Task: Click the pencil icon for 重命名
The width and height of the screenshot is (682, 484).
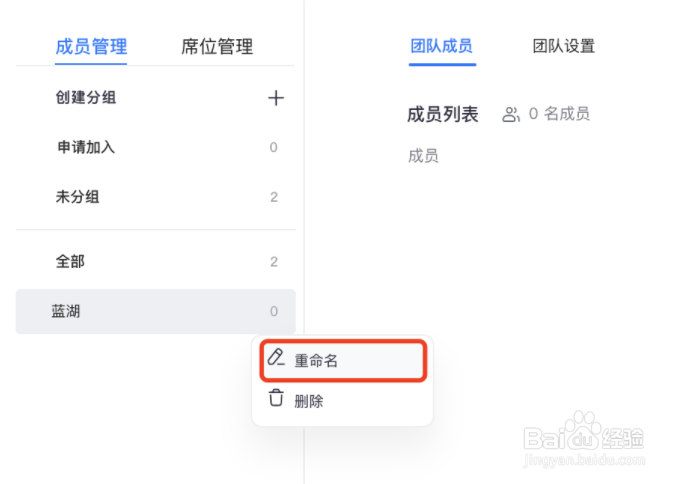Action: click(276, 357)
